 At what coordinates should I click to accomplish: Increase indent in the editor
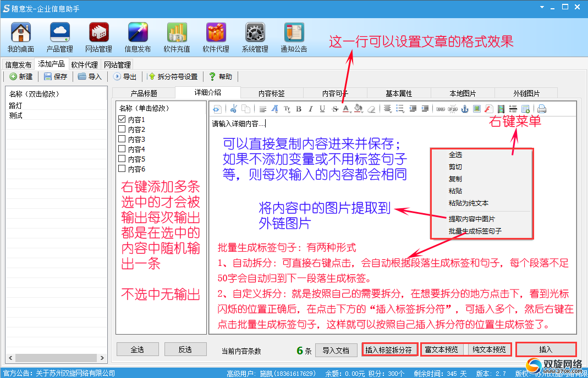click(425, 109)
